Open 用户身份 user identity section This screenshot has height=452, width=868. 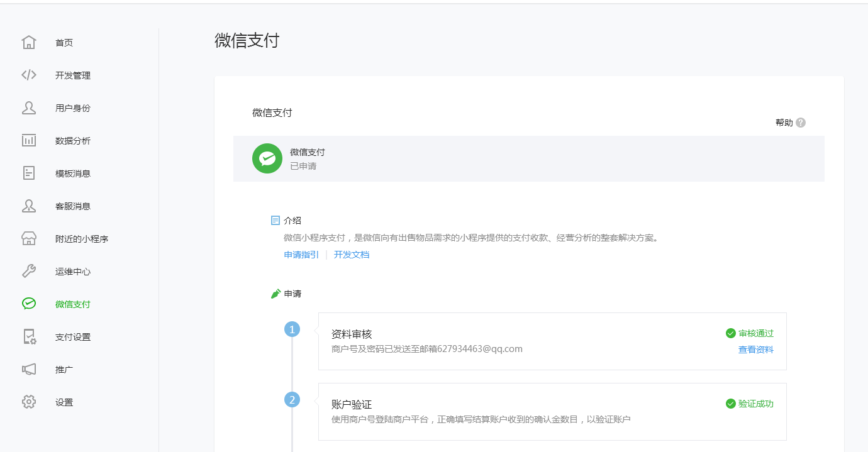click(x=29, y=107)
